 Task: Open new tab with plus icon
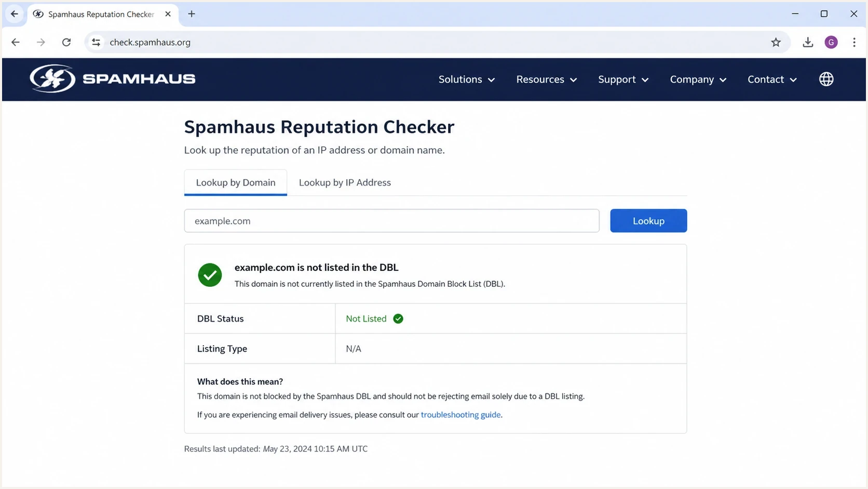click(192, 14)
